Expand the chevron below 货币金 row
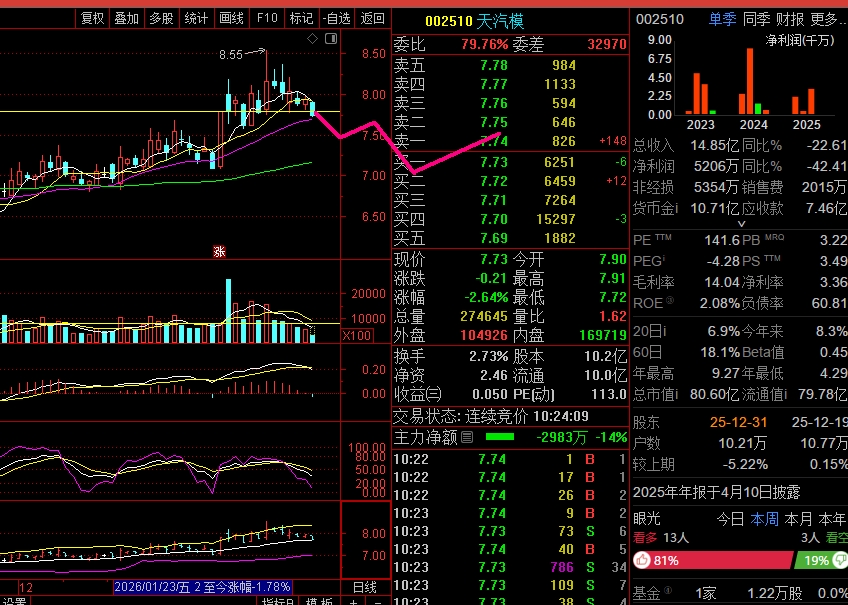Screen dimensions: 848x605 coord(741,223)
